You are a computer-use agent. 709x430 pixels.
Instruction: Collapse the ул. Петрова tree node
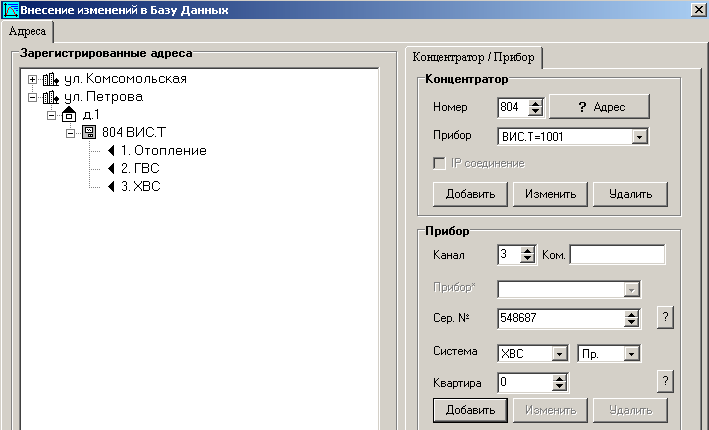[x=32, y=97]
